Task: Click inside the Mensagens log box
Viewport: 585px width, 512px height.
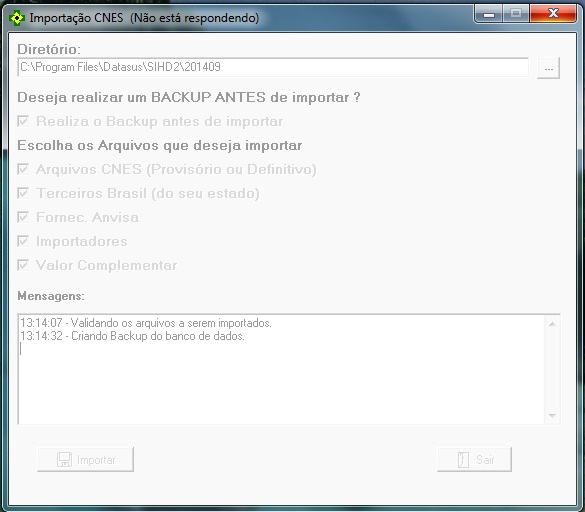Action: click(x=282, y=369)
